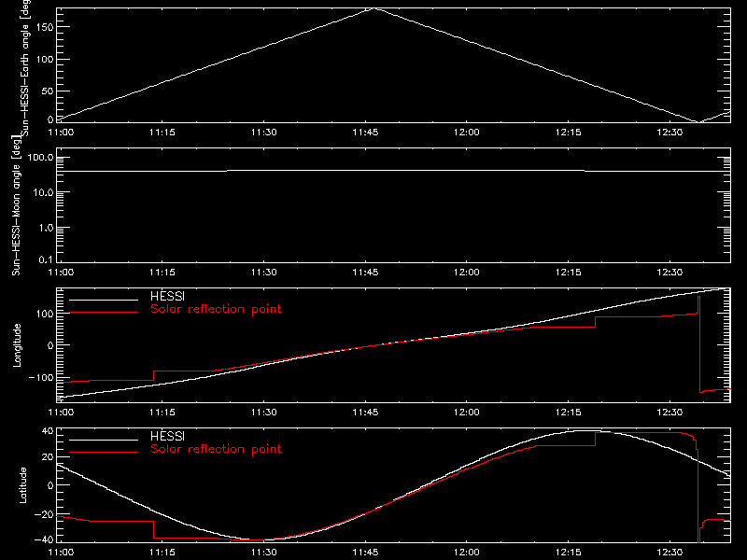Click the -40 tick on Latitude plot
This screenshot has width=747, height=560.
point(44,540)
